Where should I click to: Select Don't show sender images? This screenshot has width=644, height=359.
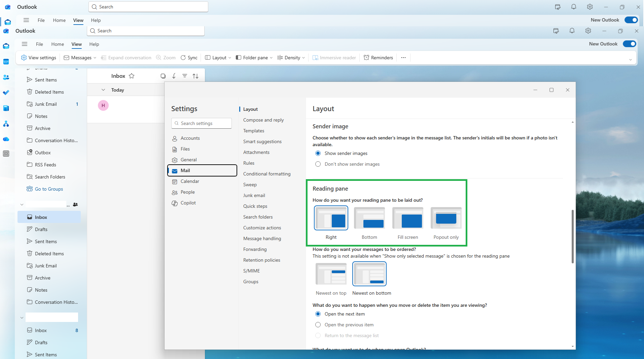[x=318, y=164]
